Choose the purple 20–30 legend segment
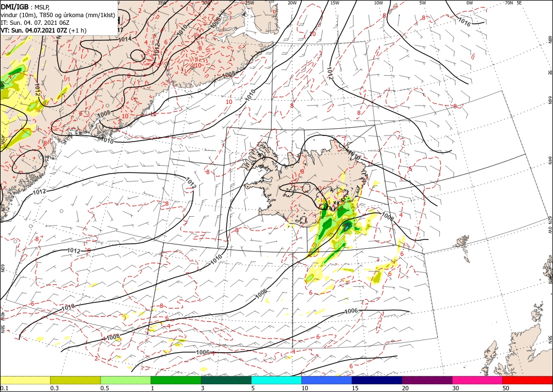The height and width of the screenshot is (392, 553). [x=427, y=380]
